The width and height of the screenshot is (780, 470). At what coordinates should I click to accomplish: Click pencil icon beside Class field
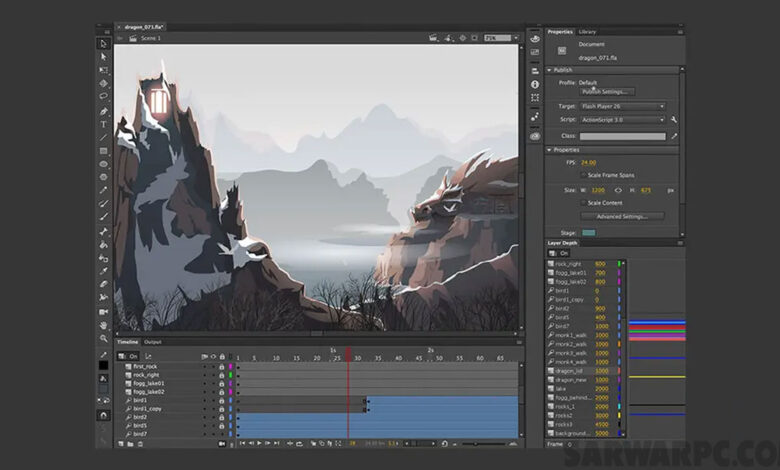coord(674,136)
